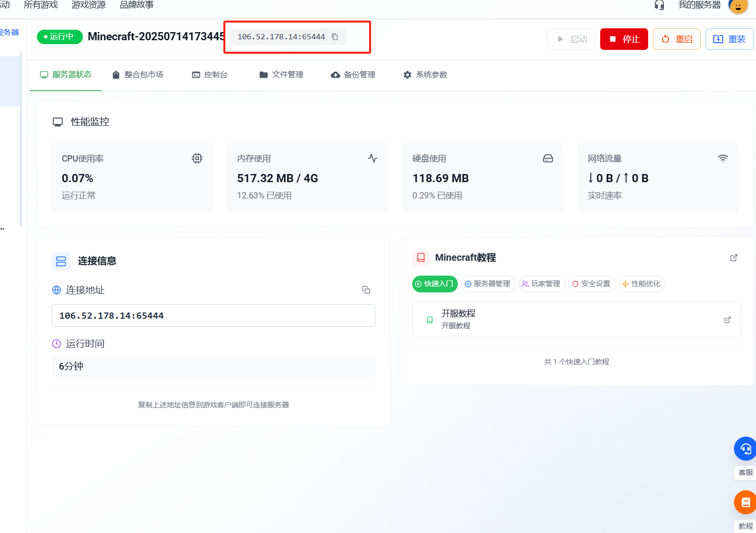Click the activity pulse icon in 内存使用 card
Image resolution: width=756 pixels, height=533 pixels.
tap(372, 158)
